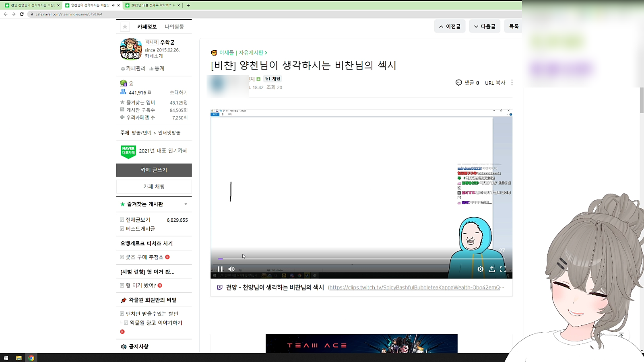Expand the 즐겨찾는 게시판 dropdown arrow
This screenshot has width=644, height=362.
coord(186,204)
